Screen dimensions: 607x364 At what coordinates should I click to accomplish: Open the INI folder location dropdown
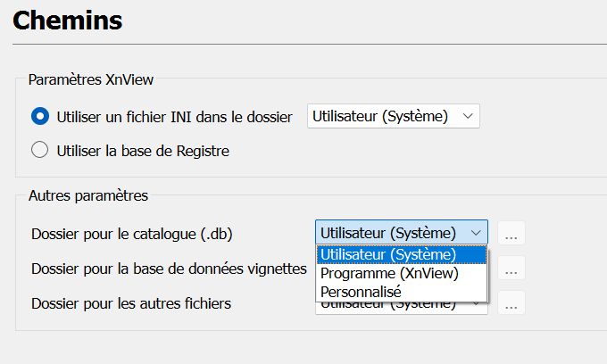tap(393, 116)
